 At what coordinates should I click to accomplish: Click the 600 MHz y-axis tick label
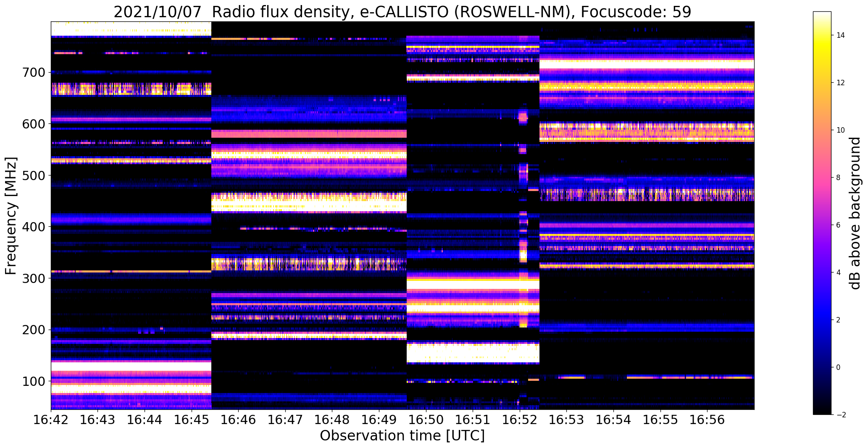pyautogui.click(x=33, y=124)
